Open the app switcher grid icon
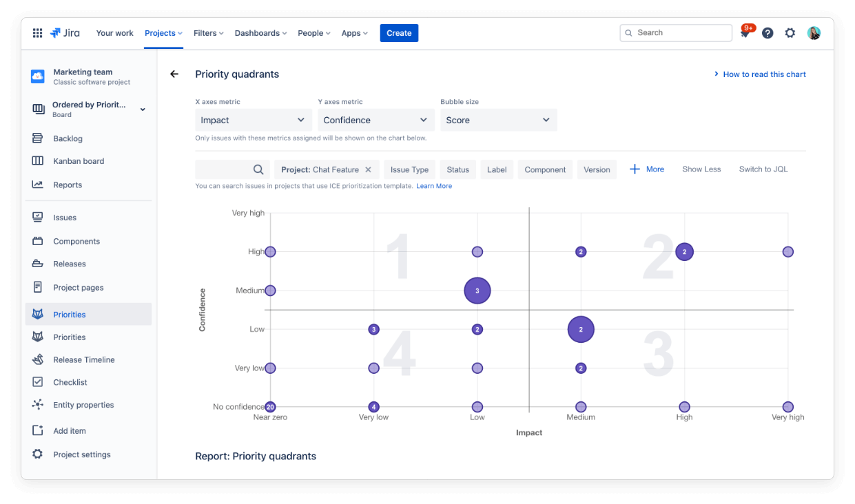The width and height of the screenshot is (855, 504). [x=37, y=33]
